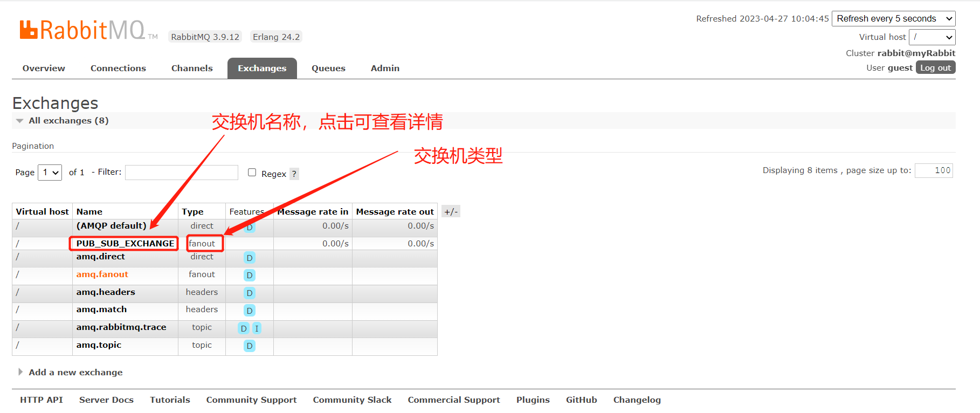Open the Virtual host dropdown
This screenshot has width=980, height=413.
pyautogui.click(x=931, y=37)
